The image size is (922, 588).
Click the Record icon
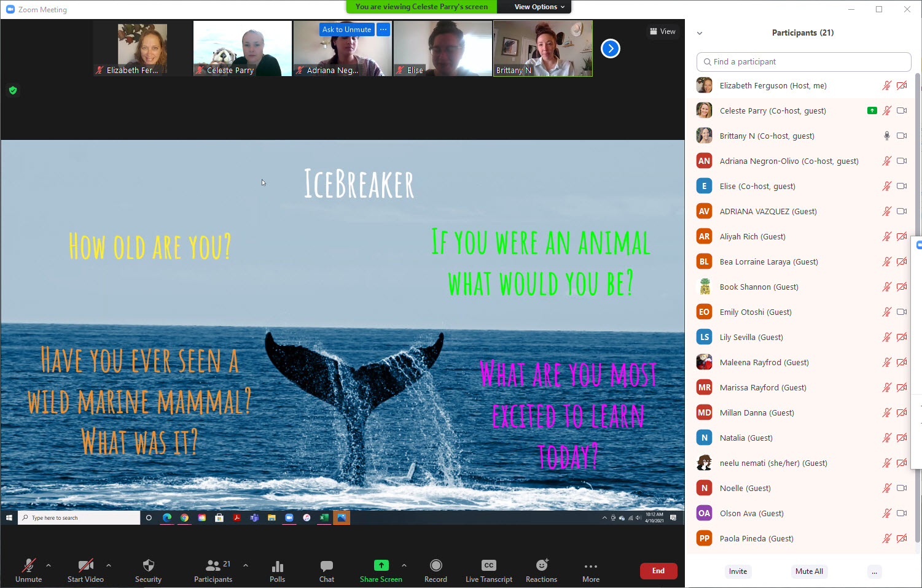tap(436, 565)
